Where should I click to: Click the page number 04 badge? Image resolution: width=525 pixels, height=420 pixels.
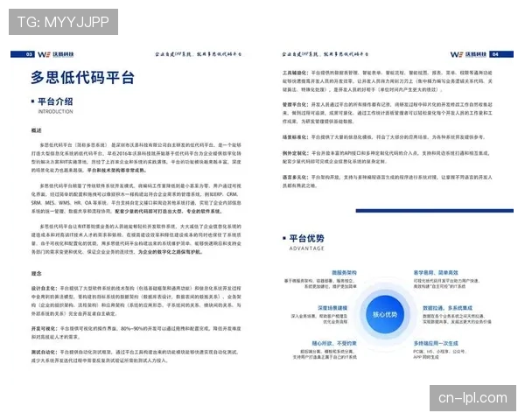tap(501, 54)
